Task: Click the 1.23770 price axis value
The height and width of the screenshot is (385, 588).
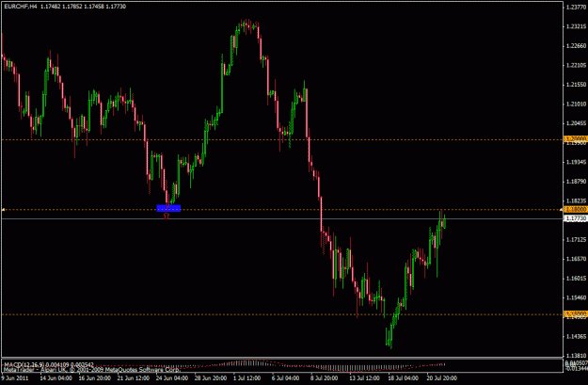Action: point(577,7)
